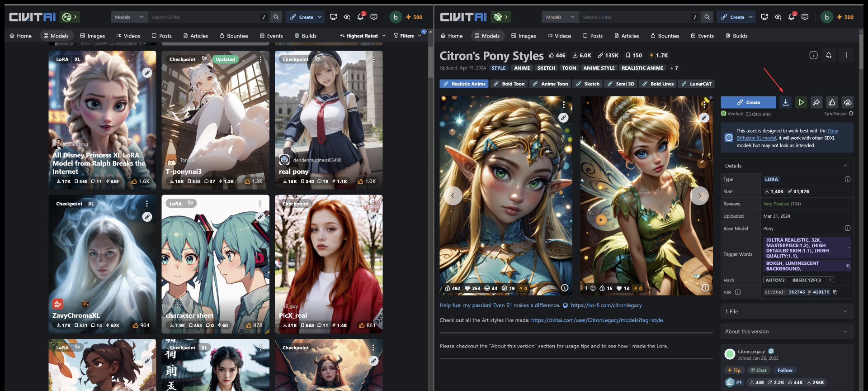868x391 pixels.
Task: Open Pony Diffusion XL model link
Action: click(787, 134)
